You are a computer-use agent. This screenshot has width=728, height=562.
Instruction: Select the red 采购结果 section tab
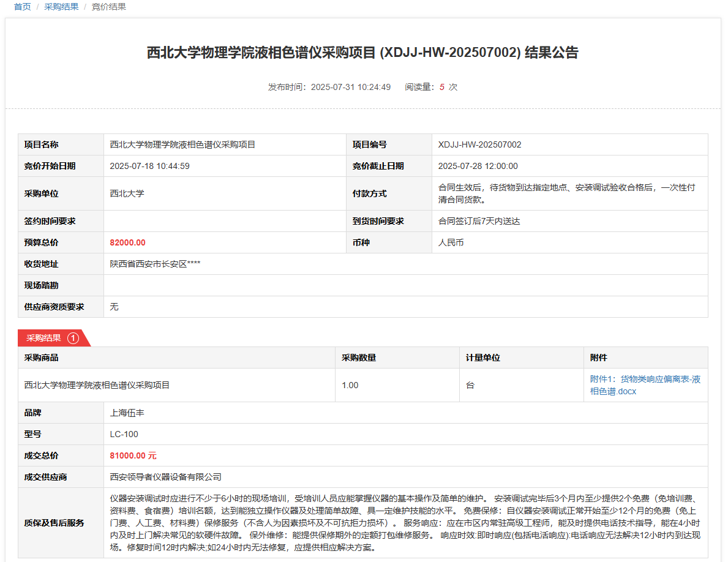(x=43, y=338)
